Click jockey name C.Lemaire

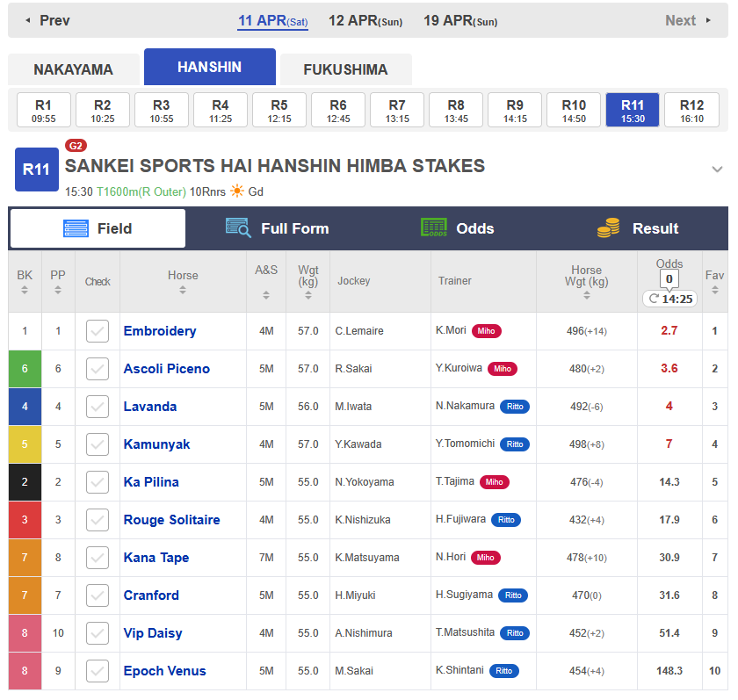359,331
